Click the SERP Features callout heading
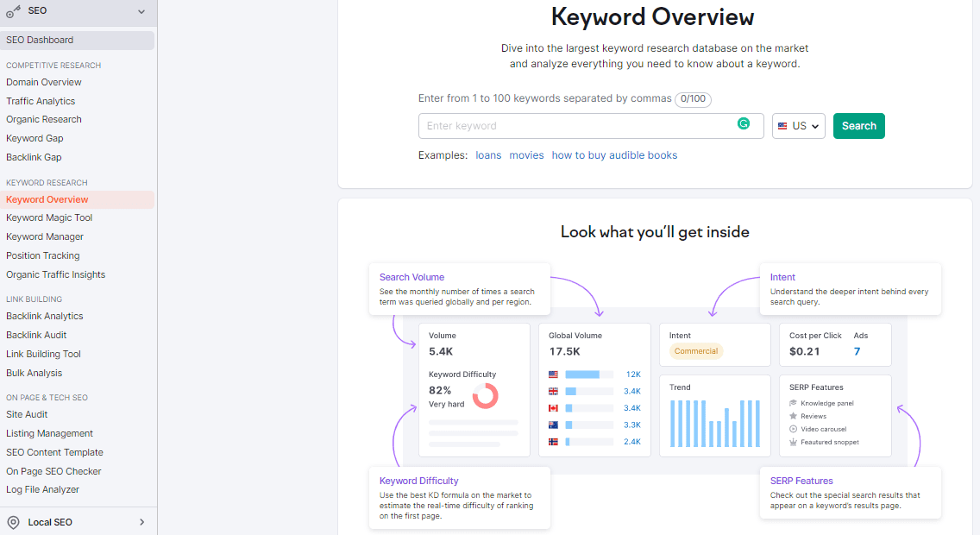This screenshot has height=535, width=980. (x=801, y=481)
